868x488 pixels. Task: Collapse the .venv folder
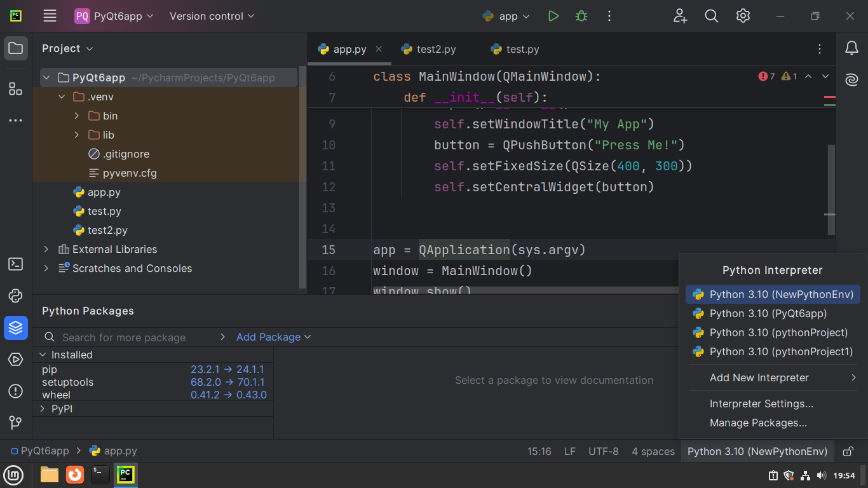tap(62, 97)
